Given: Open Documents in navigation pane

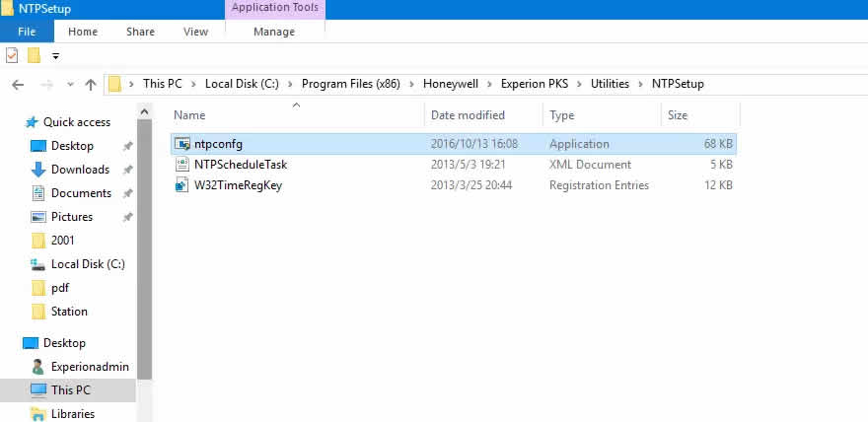Looking at the screenshot, I should [81, 193].
